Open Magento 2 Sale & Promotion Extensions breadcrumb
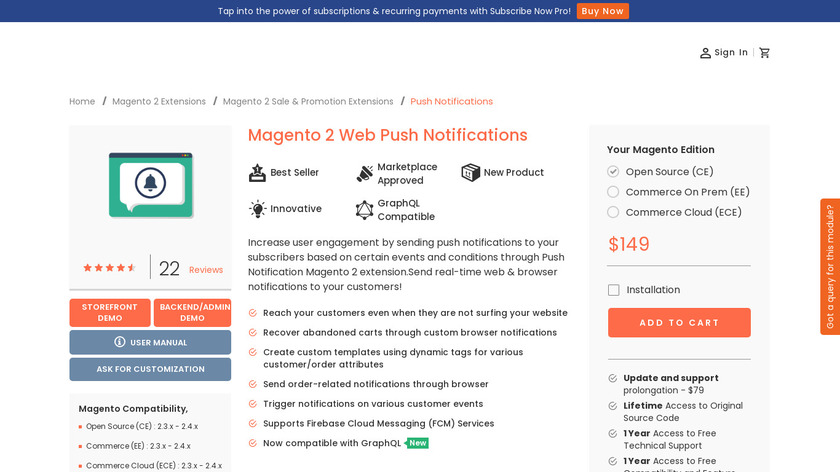 coord(308,101)
